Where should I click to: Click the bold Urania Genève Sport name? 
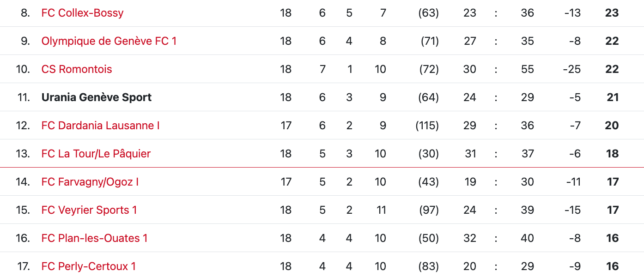tap(96, 97)
